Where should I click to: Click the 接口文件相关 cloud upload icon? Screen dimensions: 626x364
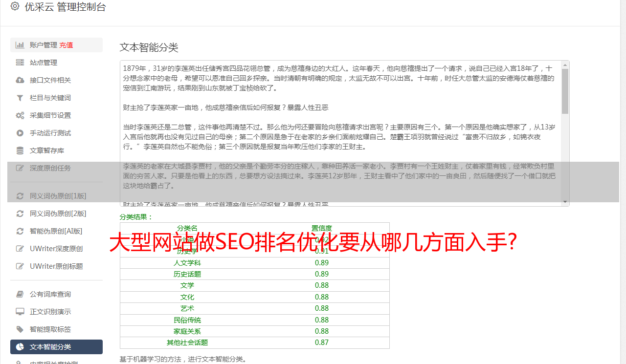20,80
